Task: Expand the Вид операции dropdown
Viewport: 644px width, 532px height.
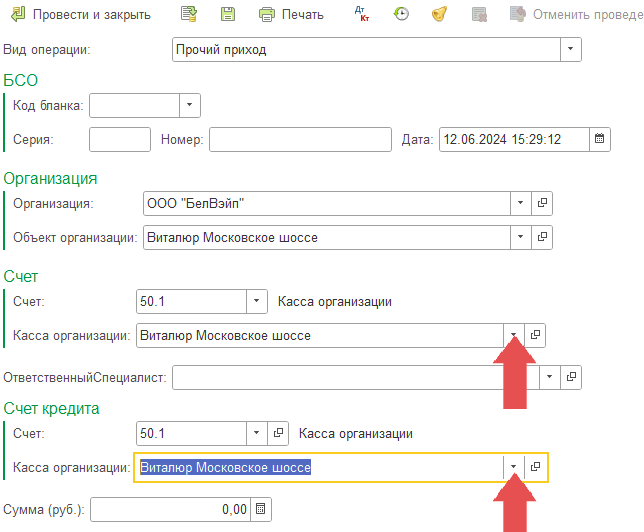Action: tap(570, 49)
